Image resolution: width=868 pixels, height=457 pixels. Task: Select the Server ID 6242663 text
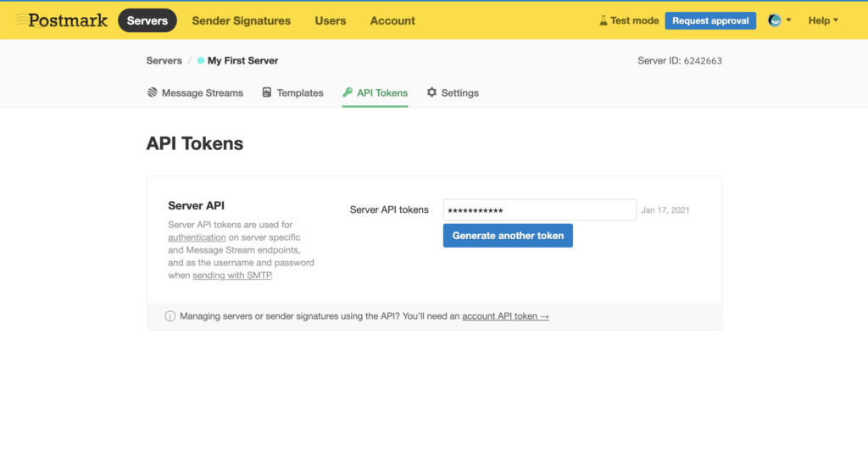pos(679,60)
